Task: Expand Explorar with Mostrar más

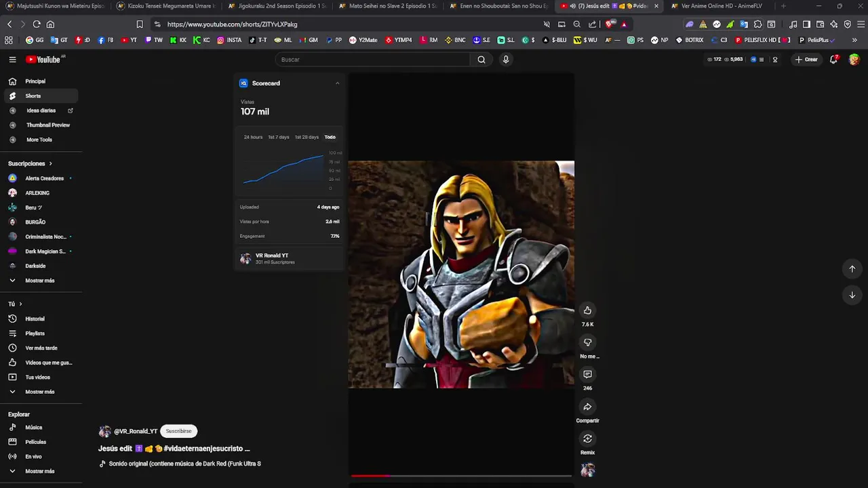Action: [x=41, y=471]
